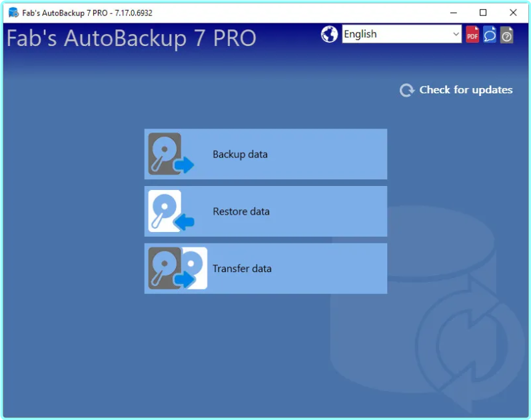Choose the Restore data option
The height and width of the screenshot is (420, 531).
coord(241,211)
